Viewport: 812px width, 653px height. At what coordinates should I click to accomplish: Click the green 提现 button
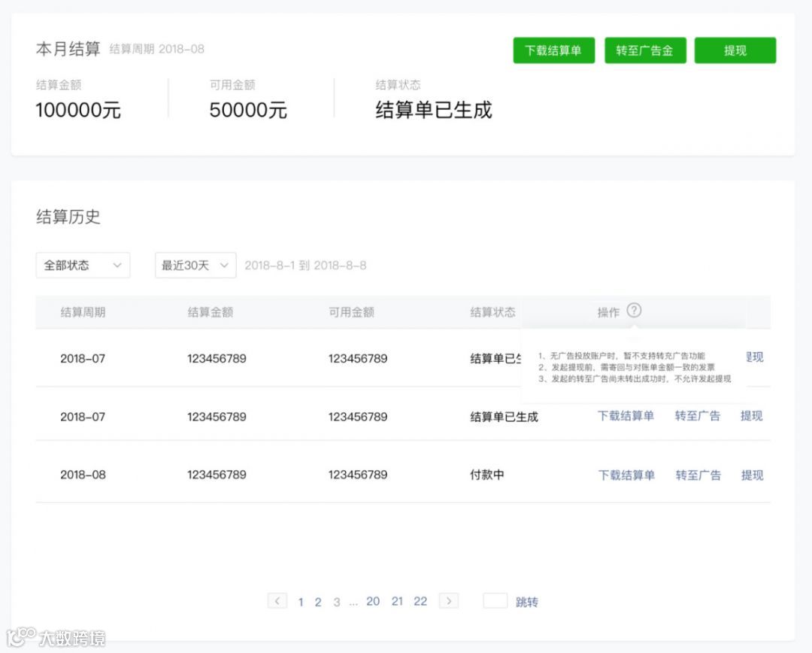[735, 50]
